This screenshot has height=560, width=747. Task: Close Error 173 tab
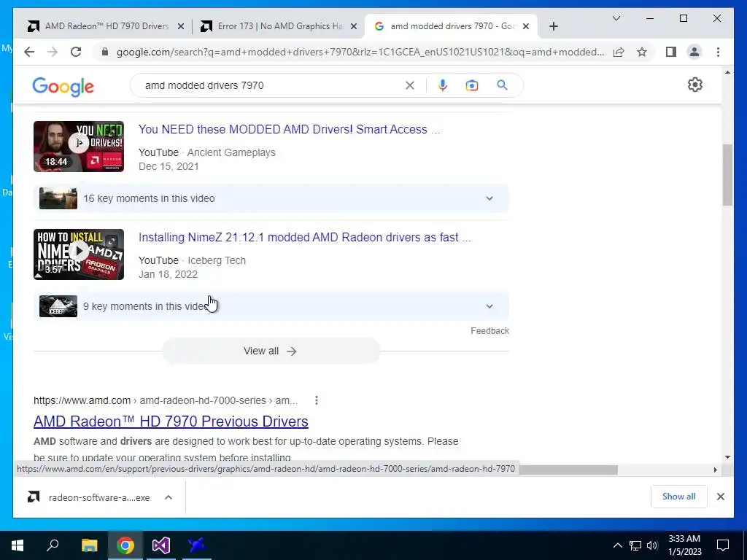pos(354,27)
